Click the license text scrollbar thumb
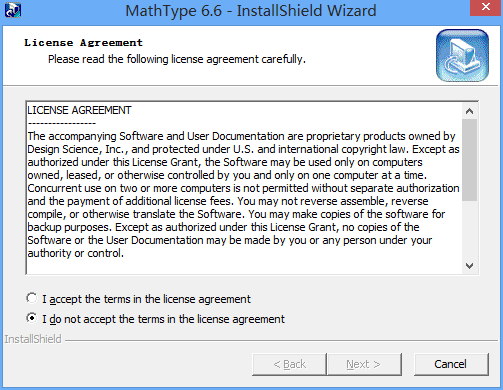This screenshot has width=503, height=390. (x=469, y=160)
